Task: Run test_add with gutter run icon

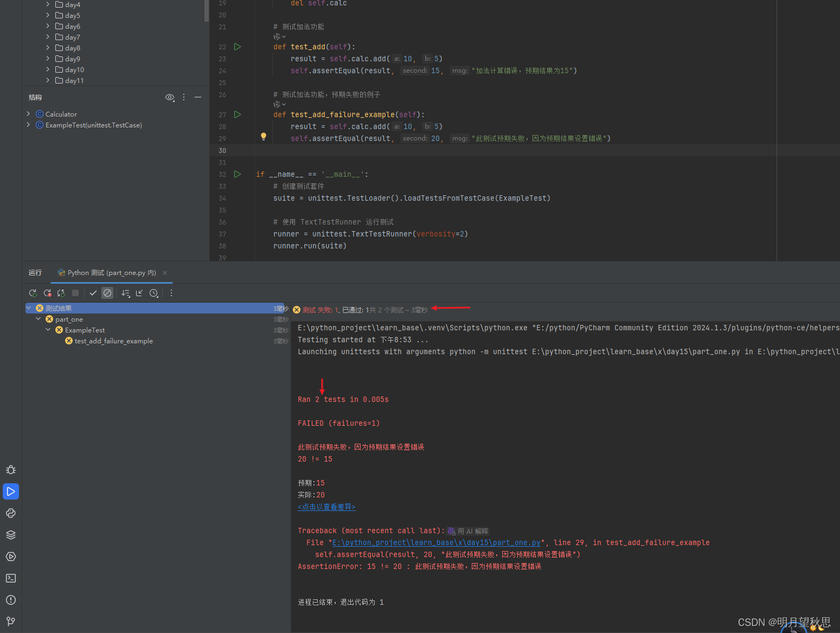Action: [238, 47]
